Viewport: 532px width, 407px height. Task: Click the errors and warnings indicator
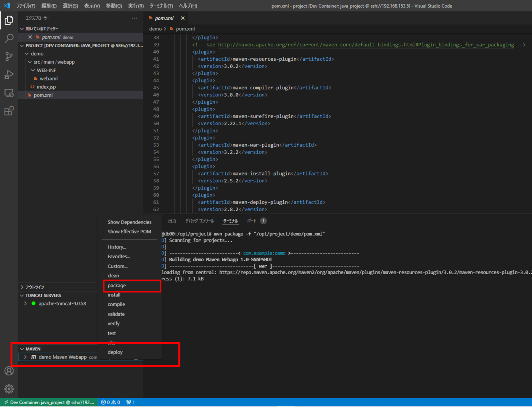tap(110, 402)
